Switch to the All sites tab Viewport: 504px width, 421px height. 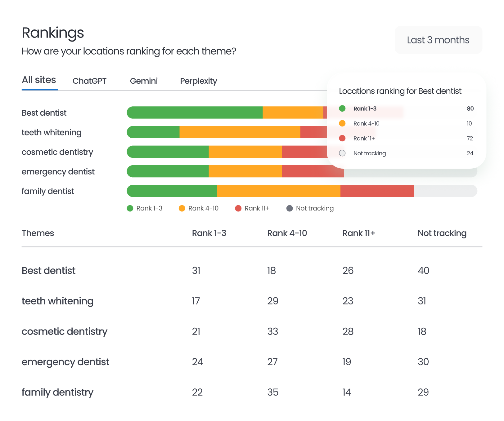pyautogui.click(x=39, y=80)
